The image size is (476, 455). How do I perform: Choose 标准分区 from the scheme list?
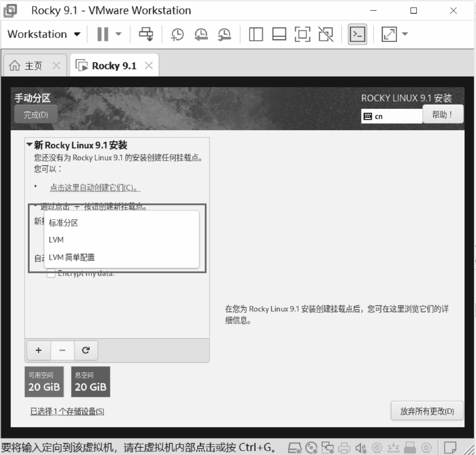pos(64,223)
